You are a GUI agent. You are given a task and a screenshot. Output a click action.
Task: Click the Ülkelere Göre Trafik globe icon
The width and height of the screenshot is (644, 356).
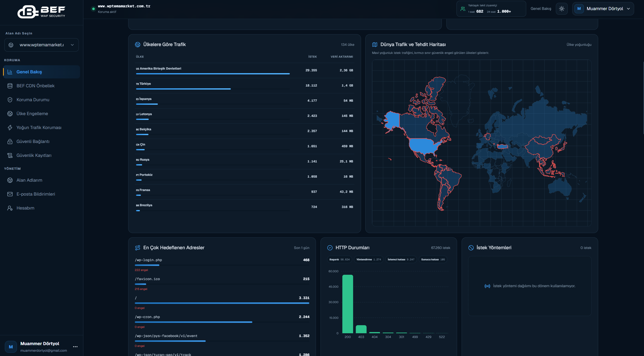click(x=138, y=45)
